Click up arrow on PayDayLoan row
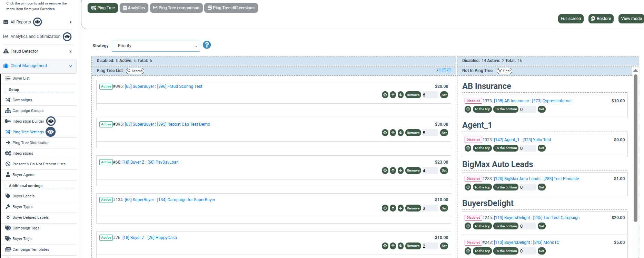644x258 pixels. click(x=393, y=170)
